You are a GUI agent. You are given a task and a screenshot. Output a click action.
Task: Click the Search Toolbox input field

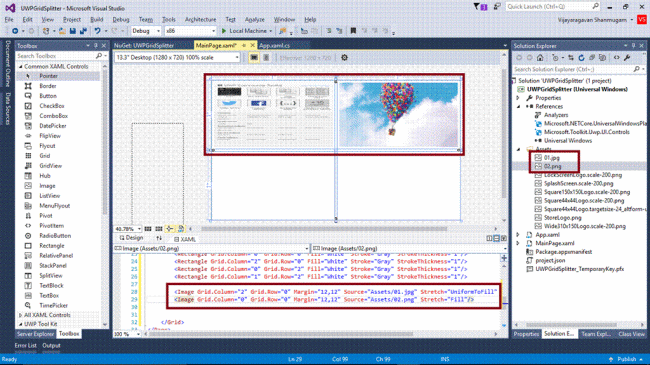[55, 56]
